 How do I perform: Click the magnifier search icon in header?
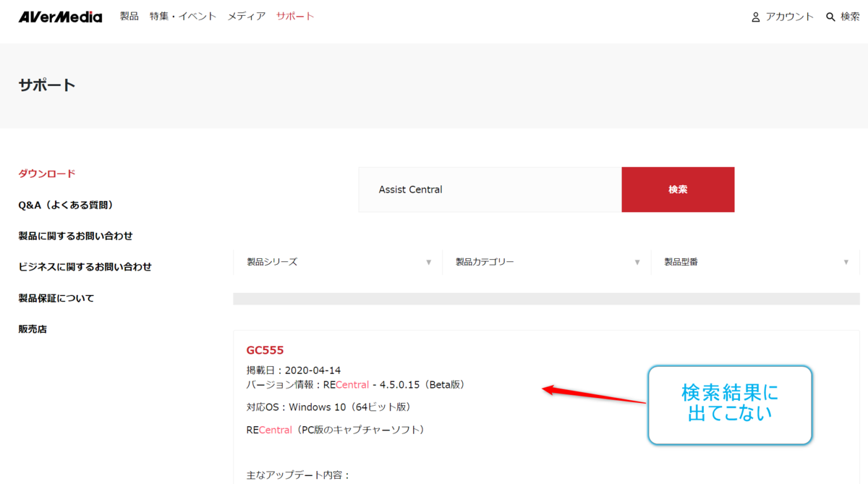830,17
